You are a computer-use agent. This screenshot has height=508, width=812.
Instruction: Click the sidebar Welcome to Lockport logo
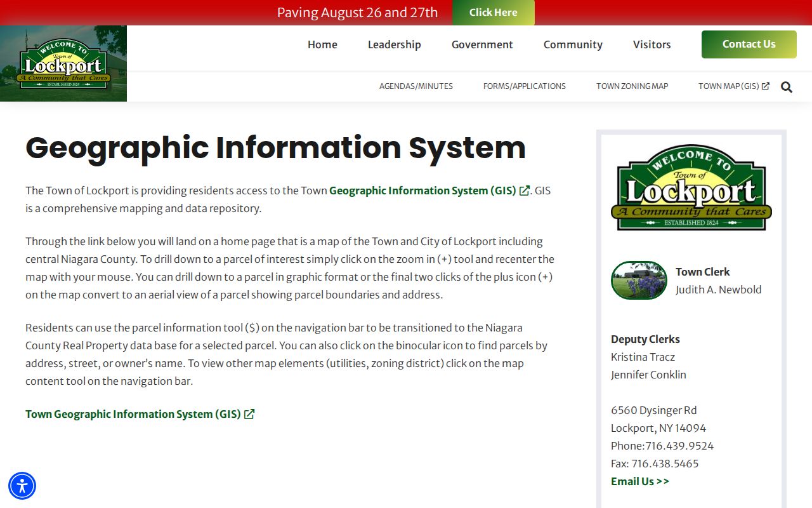point(691,187)
